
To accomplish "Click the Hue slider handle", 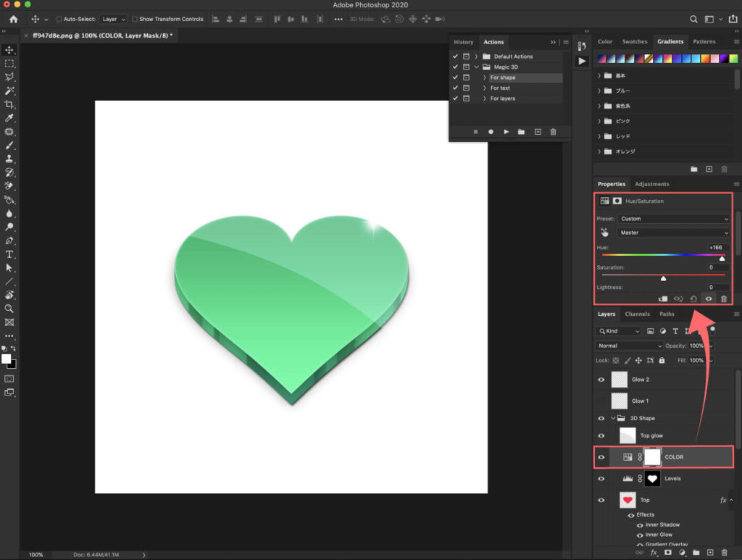I will [722, 258].
